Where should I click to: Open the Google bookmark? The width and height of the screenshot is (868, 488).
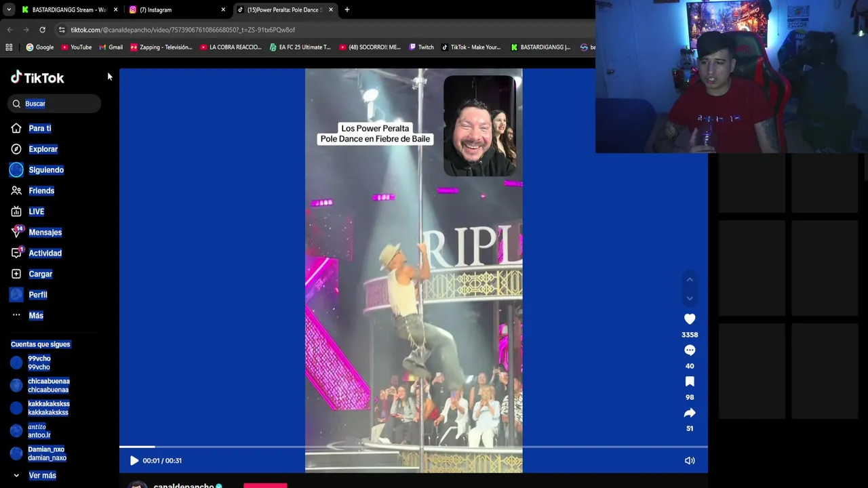(x=40, y=47)
